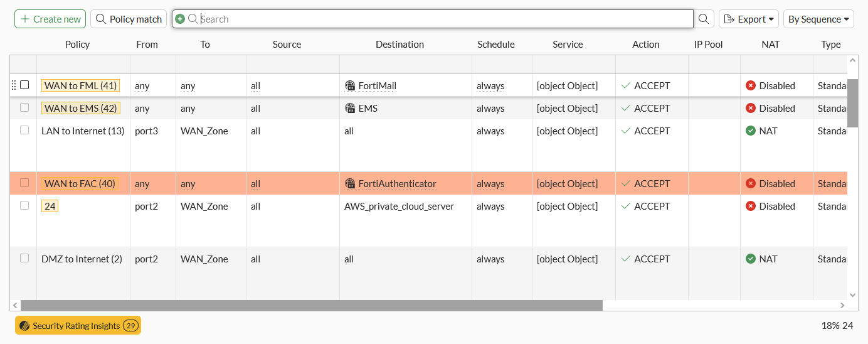Click the FortiAuthenticator destination address icon
This screenshot has height=344, width=868.
pyautogui.click(x=351, y=184)
